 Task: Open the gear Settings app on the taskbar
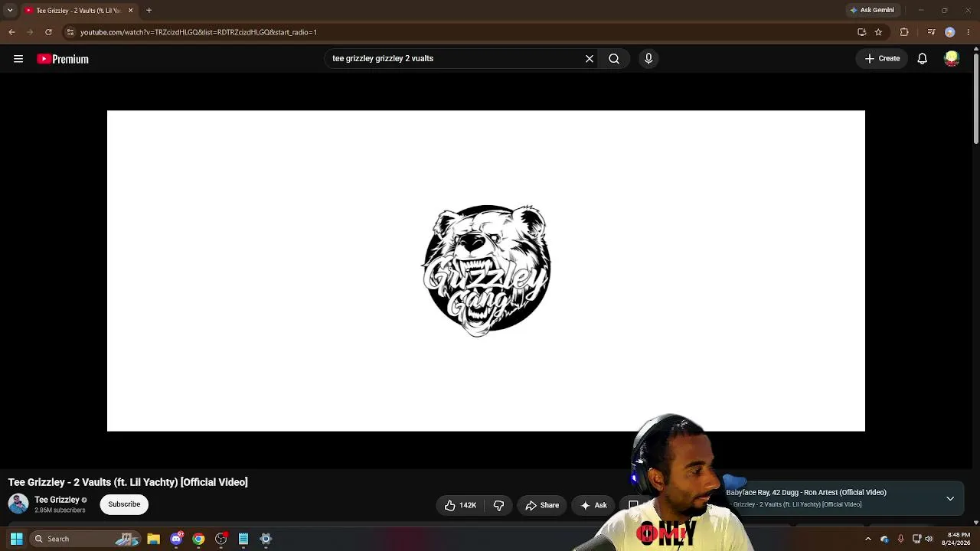coord(266,539)
